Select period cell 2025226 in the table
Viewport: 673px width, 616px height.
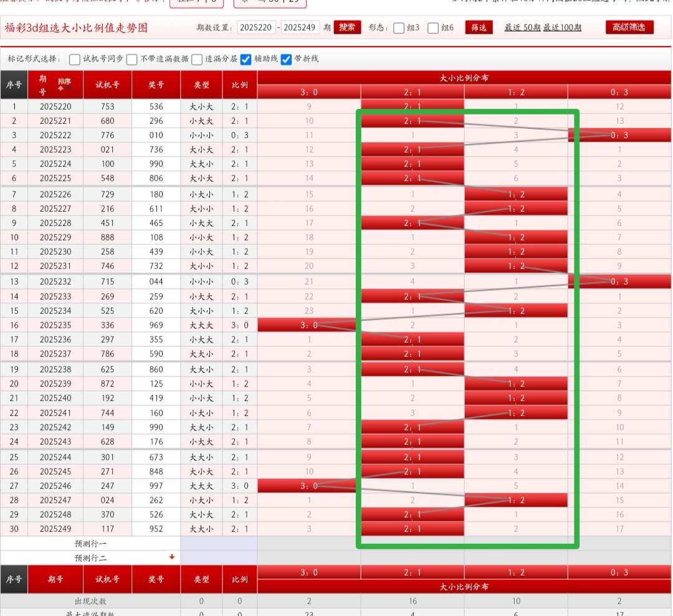tap(56, 194)
